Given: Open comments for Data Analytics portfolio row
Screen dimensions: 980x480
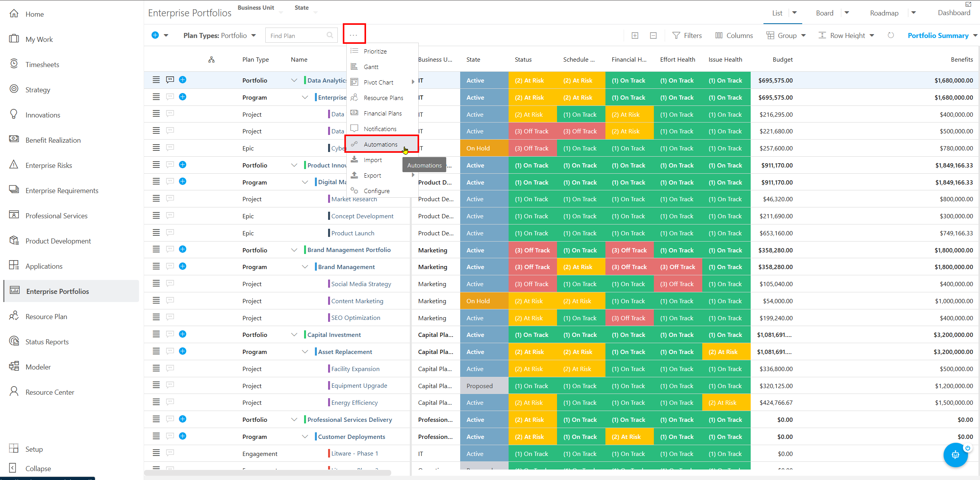Looking at the screenshot, I should tap(170, 80).
